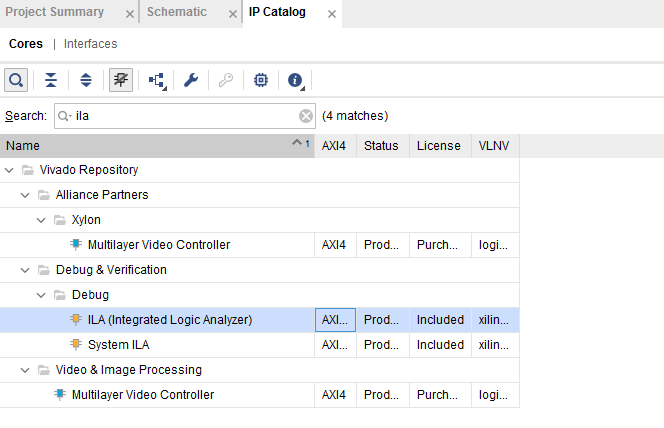This screenshot has width=664, height=428.
Task: Collapse the Vivado Repository node
Action: pos(9,170)
